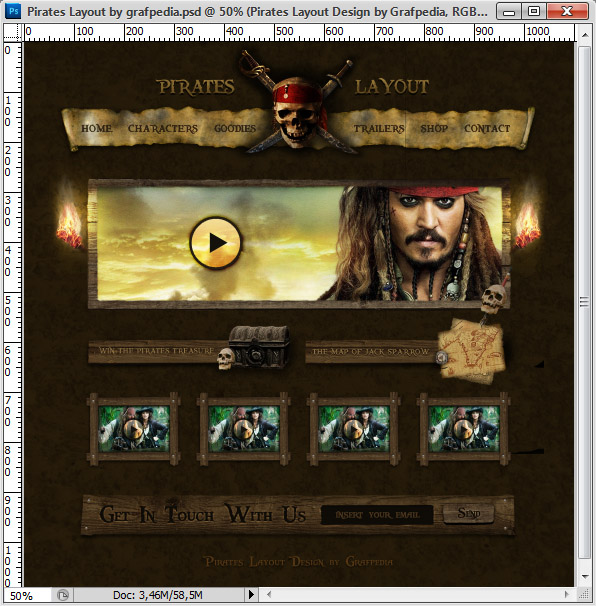Click the status bar preview icon beside 50%
This screenshot has width=596, height=606.
(63, 594)
